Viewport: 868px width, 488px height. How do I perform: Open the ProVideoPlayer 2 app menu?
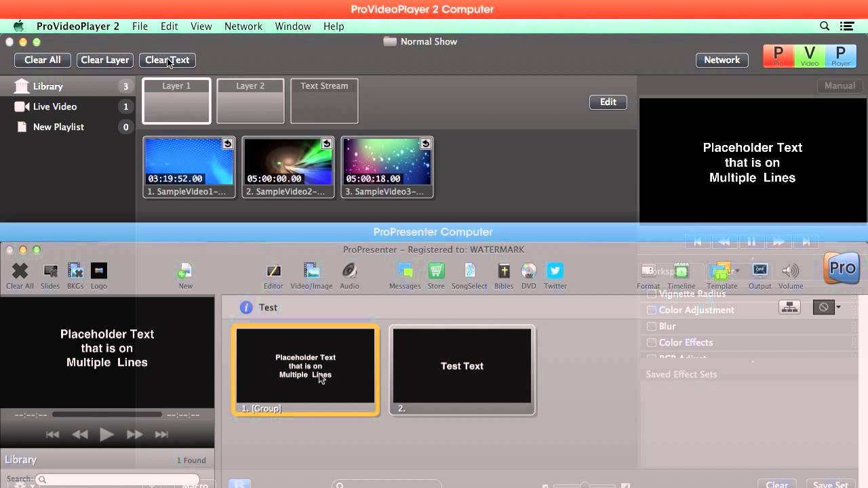click(x=77, y=26)
